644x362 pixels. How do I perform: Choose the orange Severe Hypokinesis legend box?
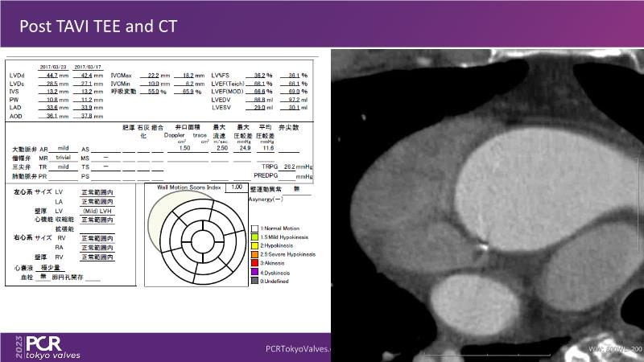click(x=254, y=253)
